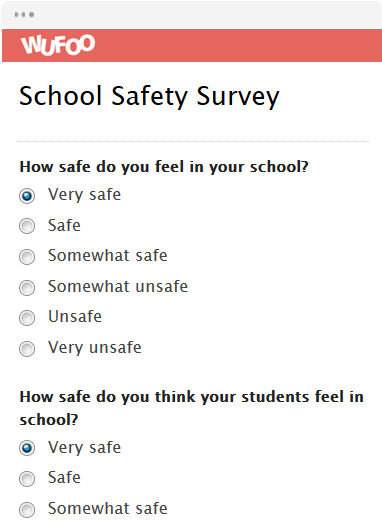This screenshot has width=382, height=527.
Task: Click 'Very safe' label text in students question
Action: (x=84, y=448)
